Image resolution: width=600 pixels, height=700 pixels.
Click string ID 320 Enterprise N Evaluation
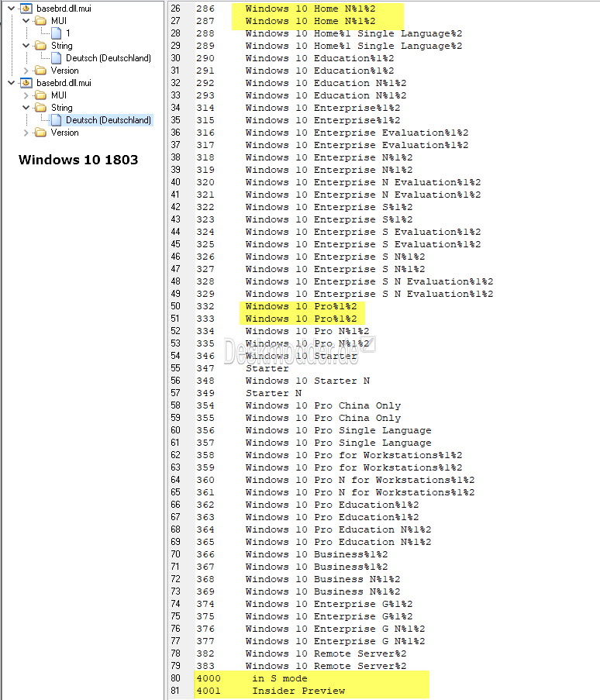tap(363, 182)
